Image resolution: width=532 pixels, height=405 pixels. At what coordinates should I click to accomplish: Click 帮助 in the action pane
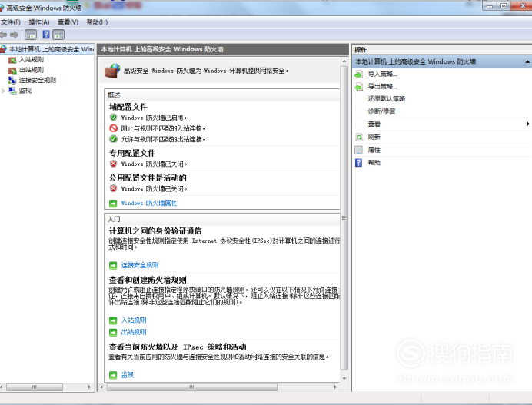tap(374, 163)
